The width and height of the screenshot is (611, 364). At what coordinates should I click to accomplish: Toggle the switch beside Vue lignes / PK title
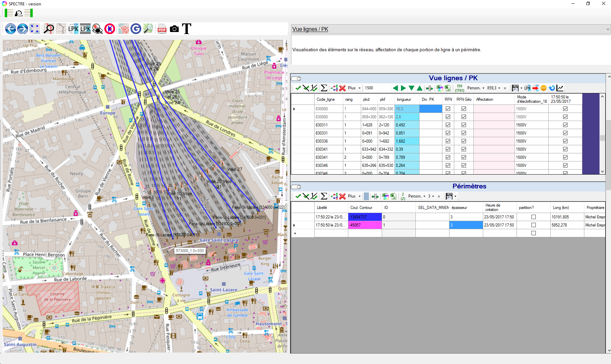pyautogui.click(x=296, y=79)
